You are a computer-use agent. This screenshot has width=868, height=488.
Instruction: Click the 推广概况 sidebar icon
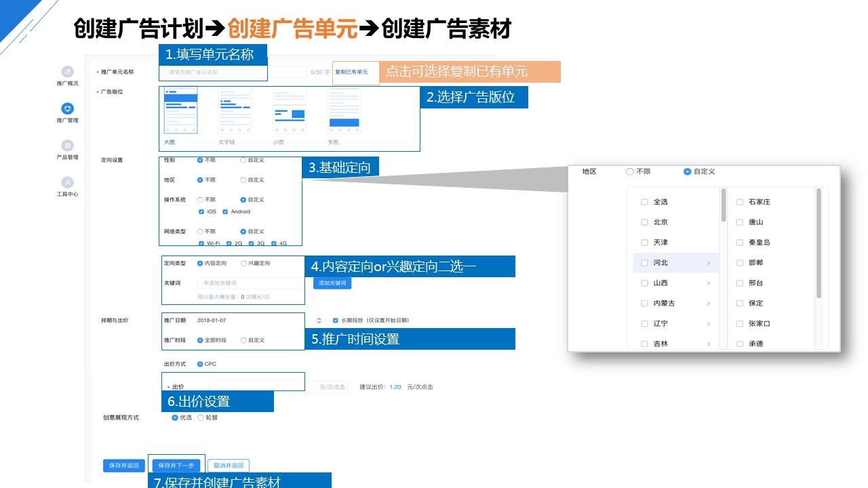(67, 72)
